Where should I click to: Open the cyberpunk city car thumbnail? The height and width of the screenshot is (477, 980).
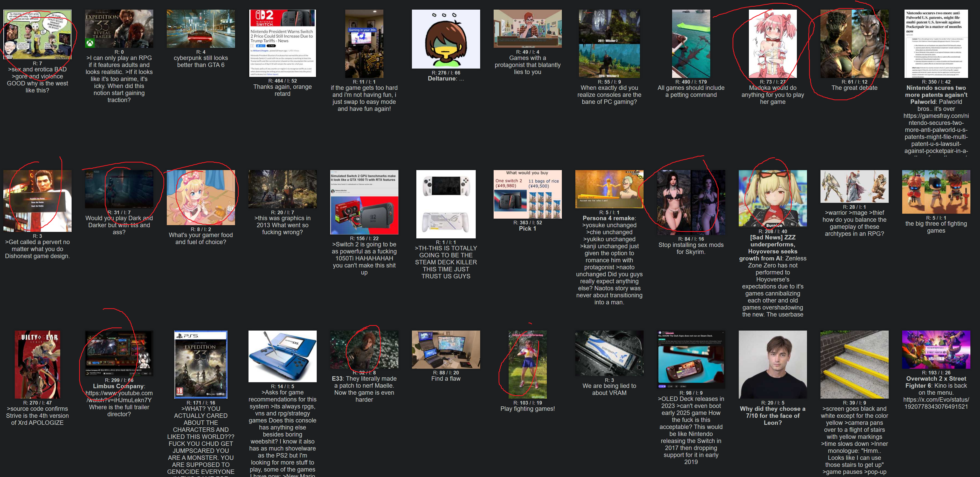201,29
